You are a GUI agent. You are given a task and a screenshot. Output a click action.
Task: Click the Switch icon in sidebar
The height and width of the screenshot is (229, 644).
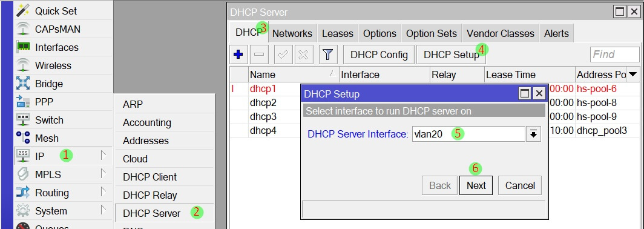click(23, 120)
